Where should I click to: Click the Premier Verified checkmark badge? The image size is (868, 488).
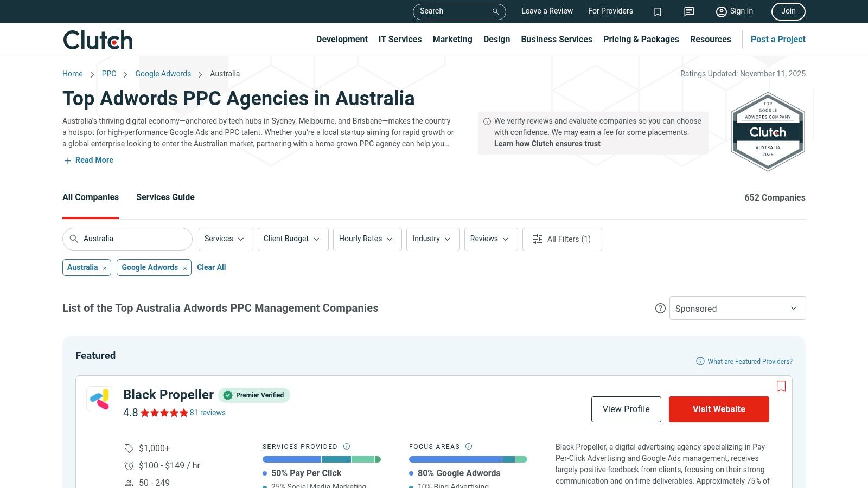pyautogui.click(x=228, y=395)
